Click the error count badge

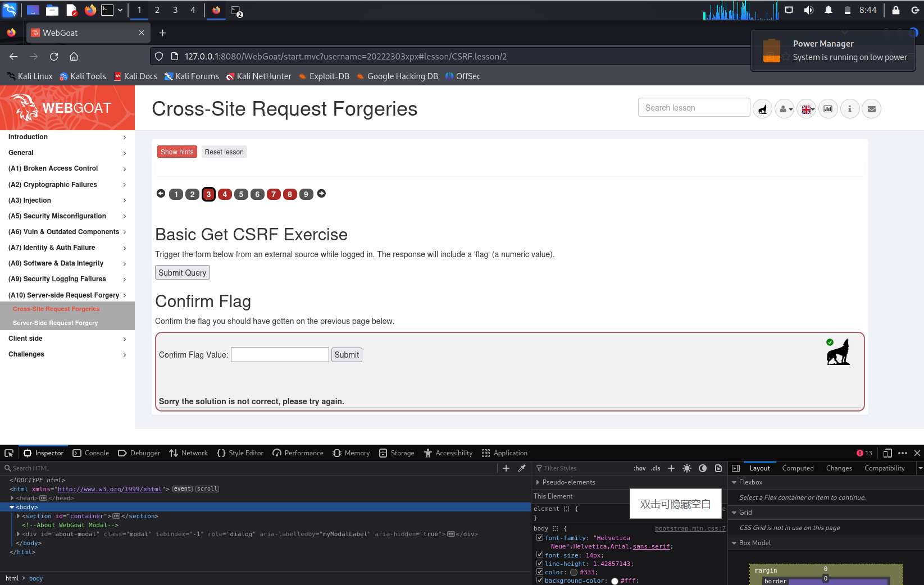click(864, 453)
